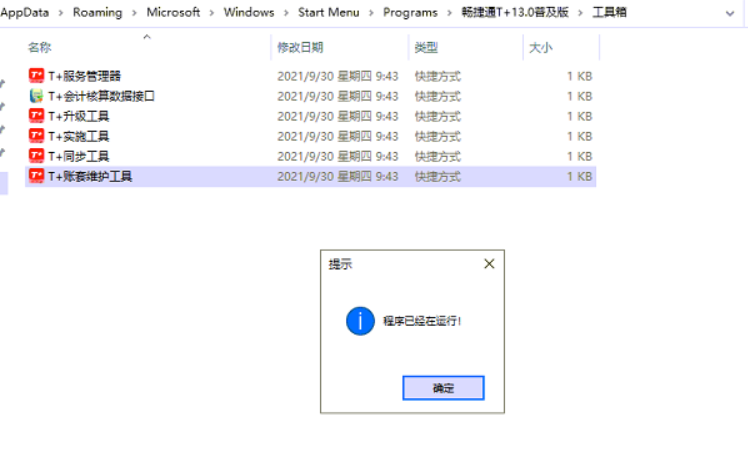Select the T+服务管理器 shortcut icon
The width and height of the screenshot is (748, 476).
[36, 76]
